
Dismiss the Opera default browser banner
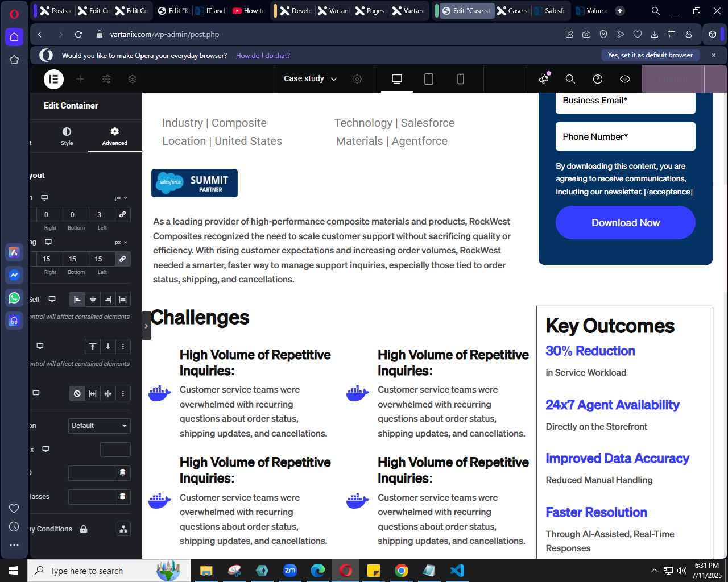point(714,55)
